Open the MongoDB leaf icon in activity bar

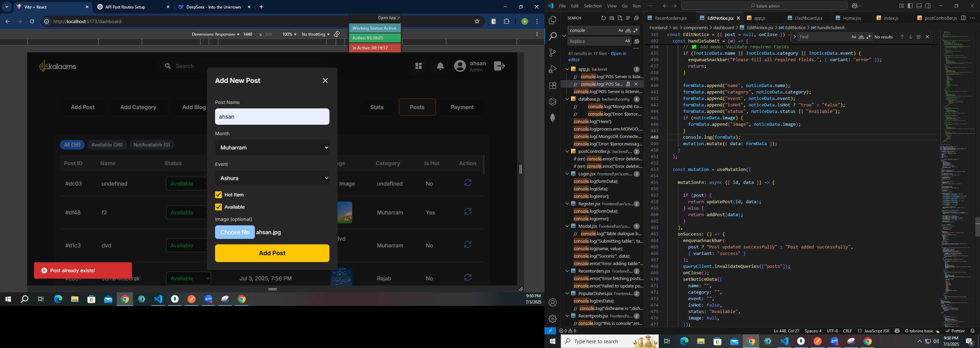(553, 118)
